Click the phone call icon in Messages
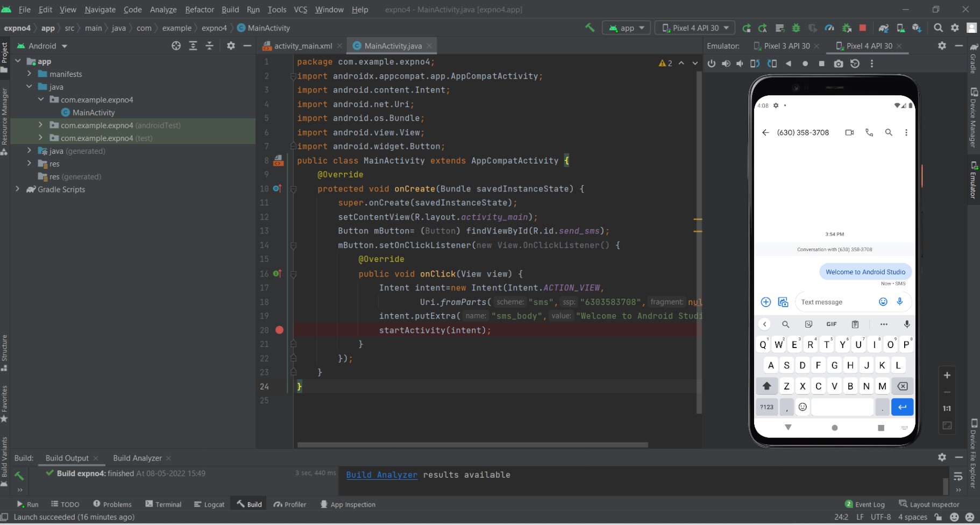This screenshot has height=525, width=980. tap(869, 132)
